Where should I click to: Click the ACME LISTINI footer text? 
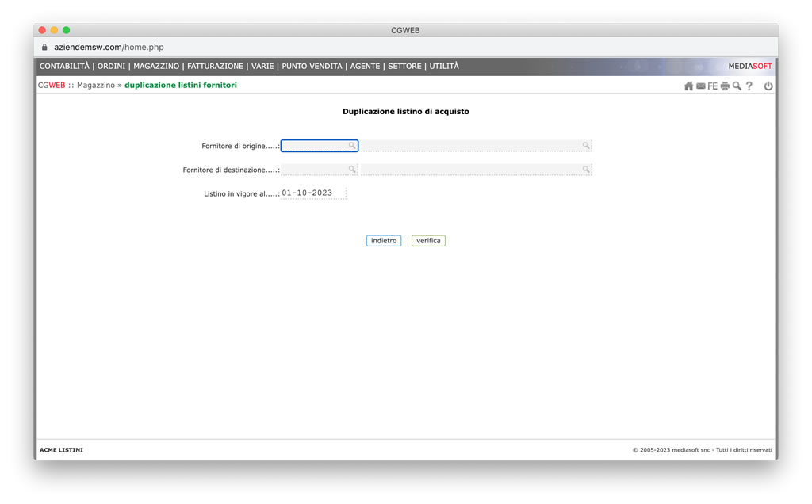(61, 450)
